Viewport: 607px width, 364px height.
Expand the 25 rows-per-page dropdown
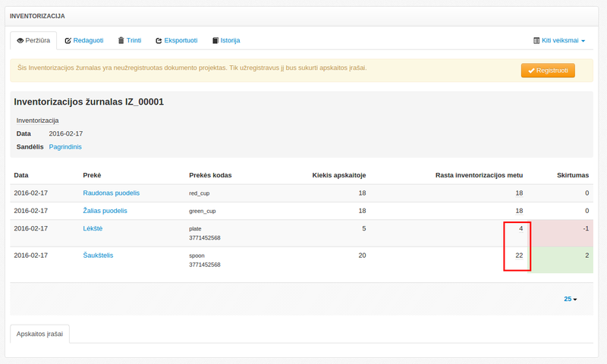[570, 299]
